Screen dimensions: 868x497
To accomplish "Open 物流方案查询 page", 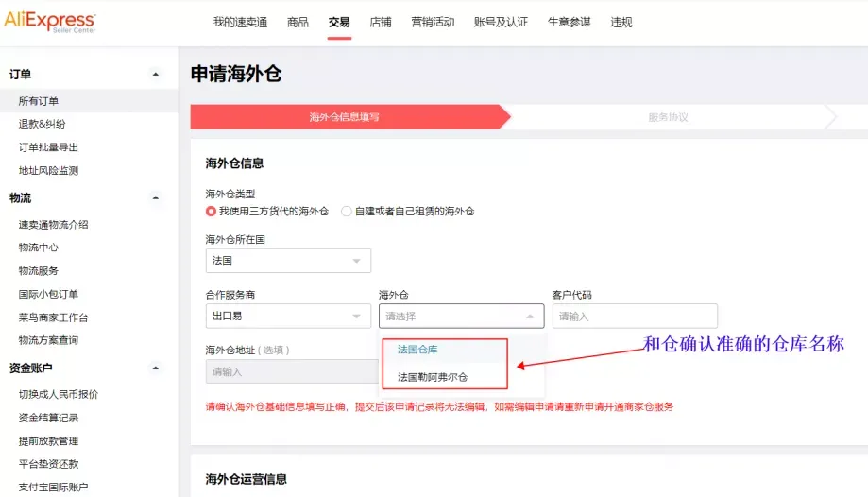I will (x=48, y=339).
